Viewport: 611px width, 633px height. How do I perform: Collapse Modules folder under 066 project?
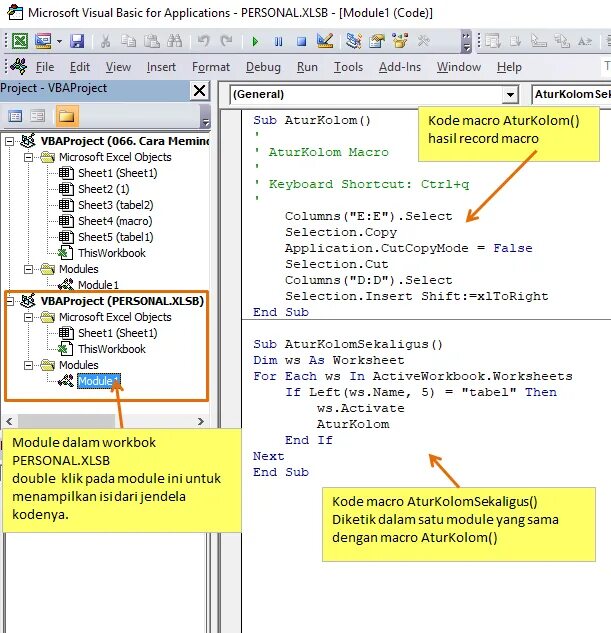(x=28, y=269)
